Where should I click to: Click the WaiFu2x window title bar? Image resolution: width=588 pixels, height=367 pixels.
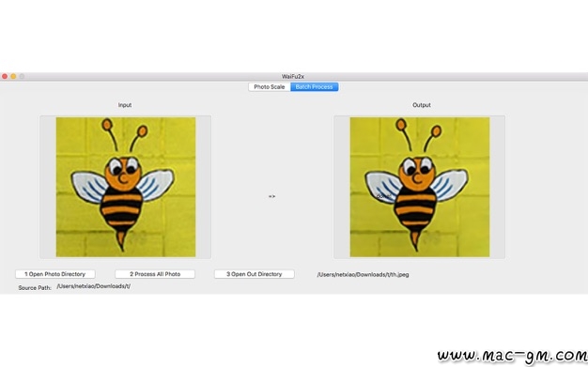[x=293, y=76]
